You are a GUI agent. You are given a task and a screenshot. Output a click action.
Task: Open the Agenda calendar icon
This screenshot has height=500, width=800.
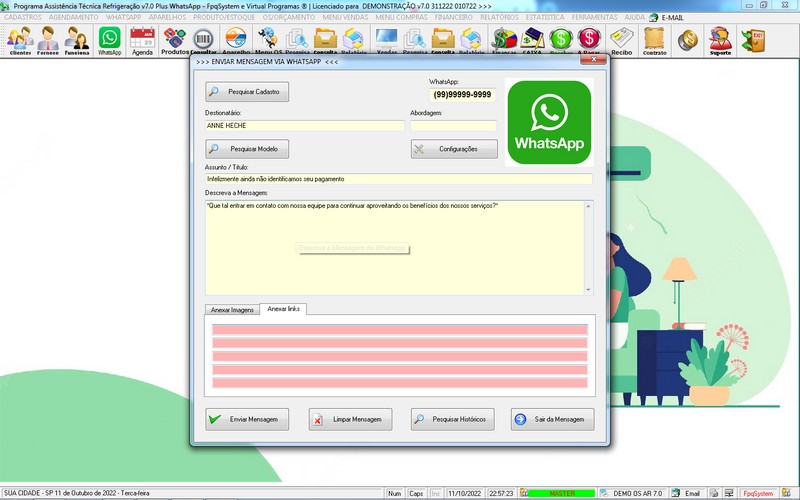(x=142, y=40)
